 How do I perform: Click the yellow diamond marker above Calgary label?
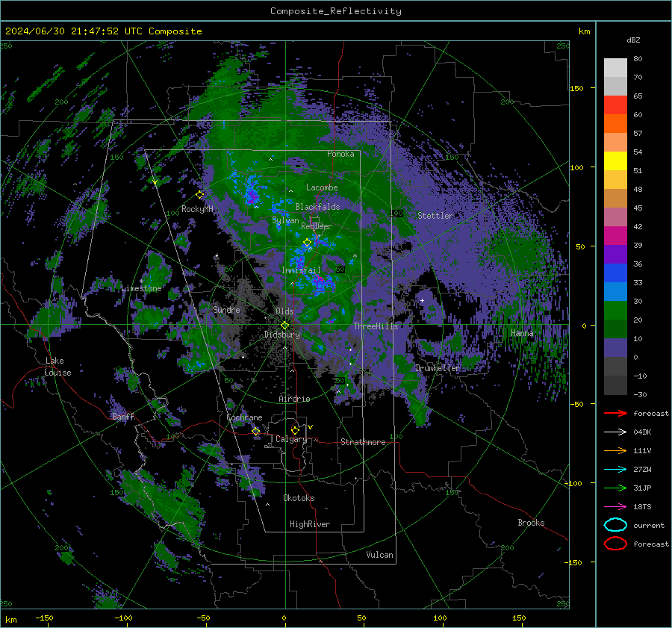(x=295, y=430)
